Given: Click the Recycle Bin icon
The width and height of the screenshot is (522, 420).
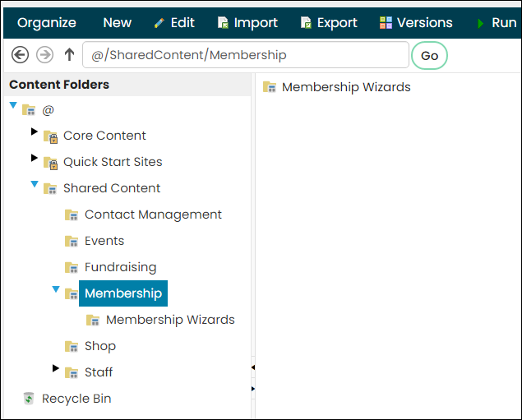Looking at the screenshot, I should [x=29, y=399].
